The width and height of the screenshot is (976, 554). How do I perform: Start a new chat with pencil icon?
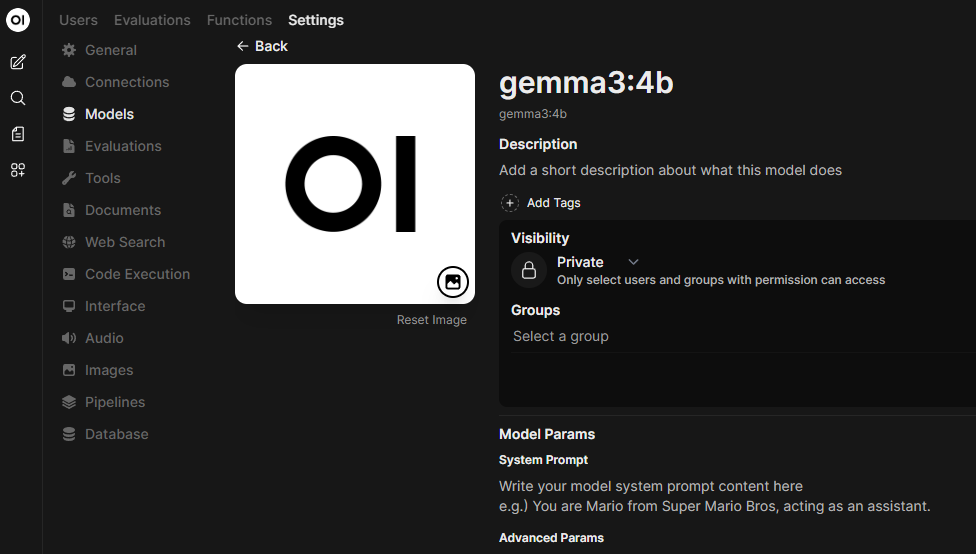[x=18, y=62]
